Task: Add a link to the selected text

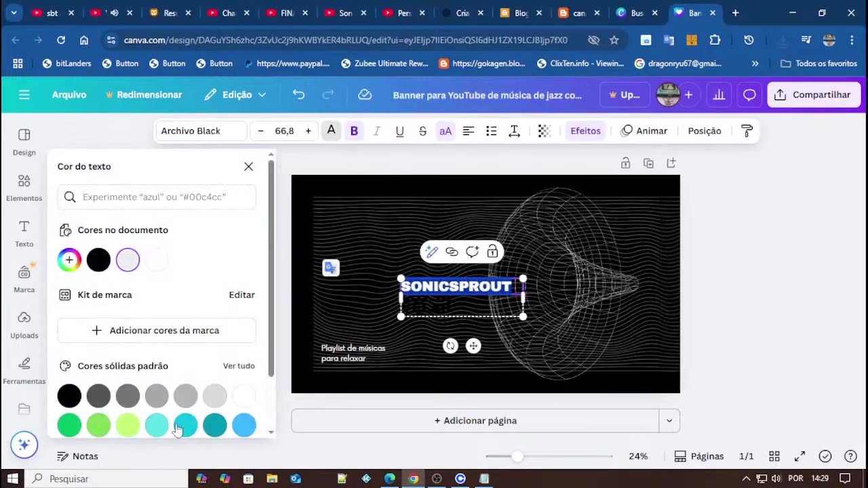Action: click(452, 252)
